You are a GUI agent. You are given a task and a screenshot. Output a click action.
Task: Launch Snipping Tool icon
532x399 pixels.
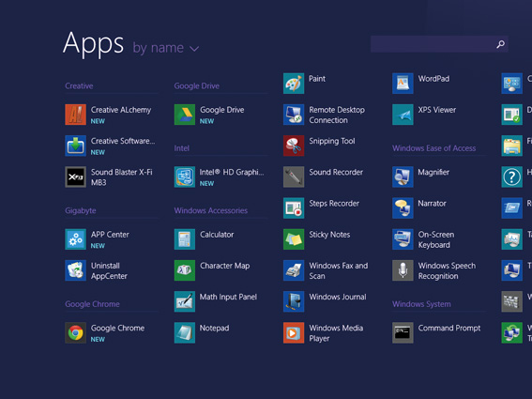coord(294,146)
